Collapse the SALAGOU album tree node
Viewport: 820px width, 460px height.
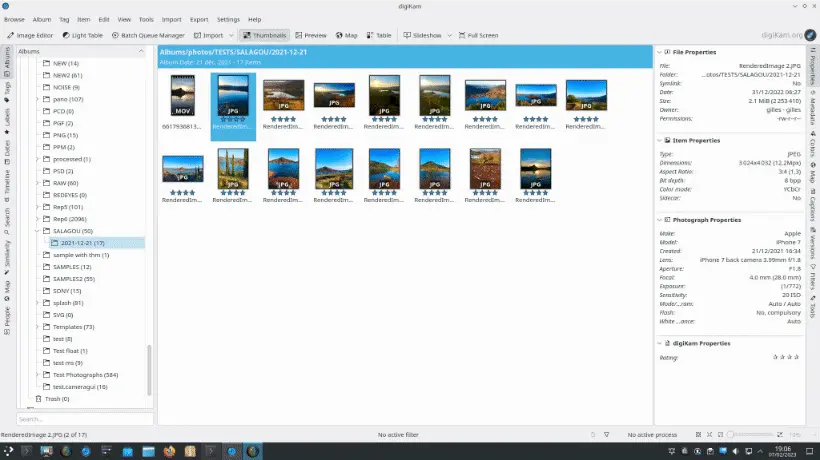tap(38, 231)
